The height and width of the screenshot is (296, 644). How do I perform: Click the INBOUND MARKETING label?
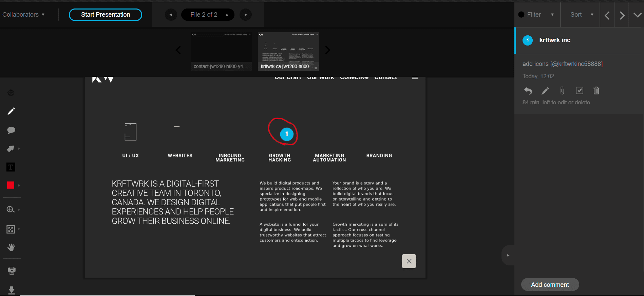pos(230,158)
